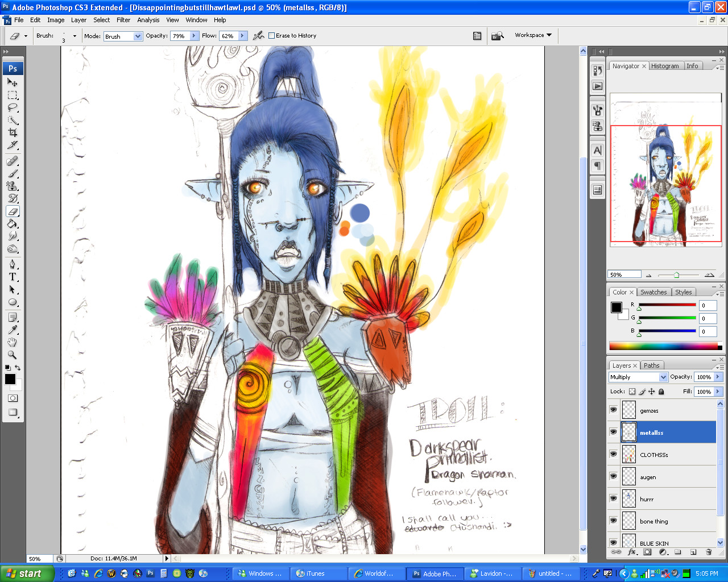Open the Image menu
The width and height of the screenshot is (728, 582).
coord(56,20)
